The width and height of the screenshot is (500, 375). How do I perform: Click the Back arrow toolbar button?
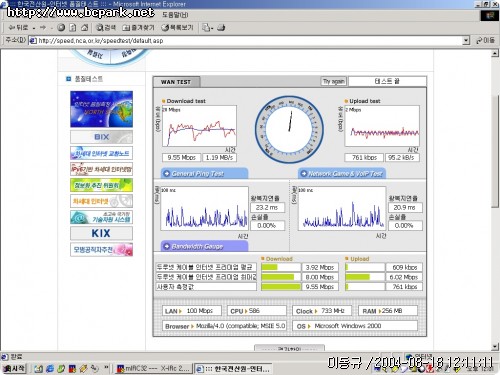pyautogui.click(x=19, y=28)
